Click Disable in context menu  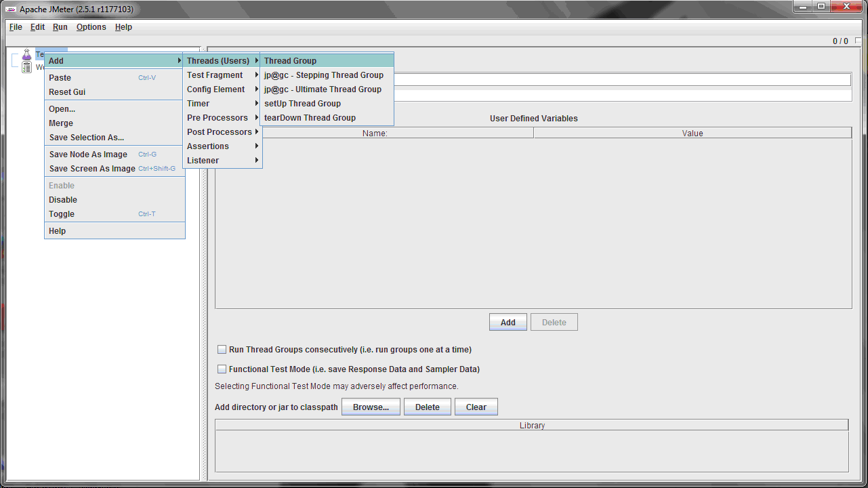[x=115, y=200]
